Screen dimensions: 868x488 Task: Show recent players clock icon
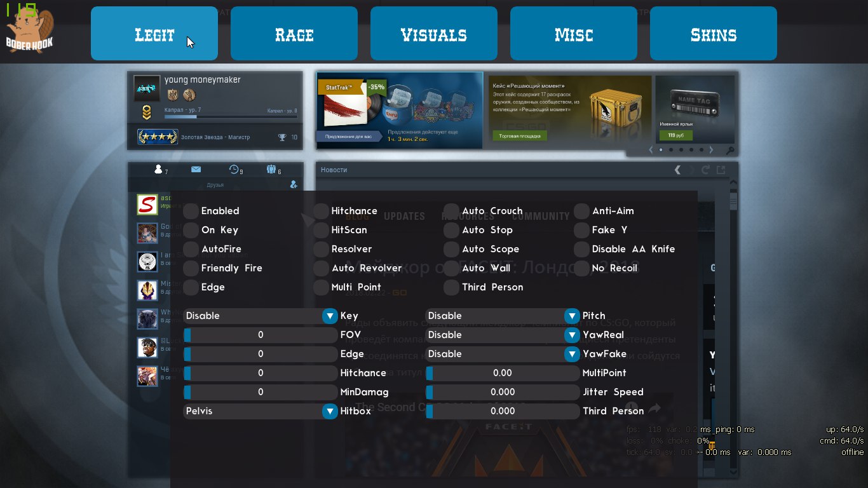click(x=234, y=169)
